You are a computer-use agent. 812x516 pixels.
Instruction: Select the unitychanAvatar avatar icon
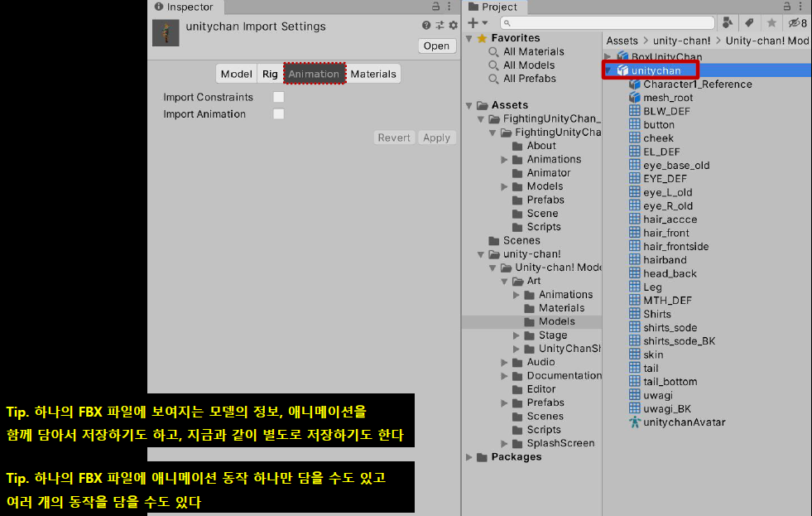tap(635, 422)
